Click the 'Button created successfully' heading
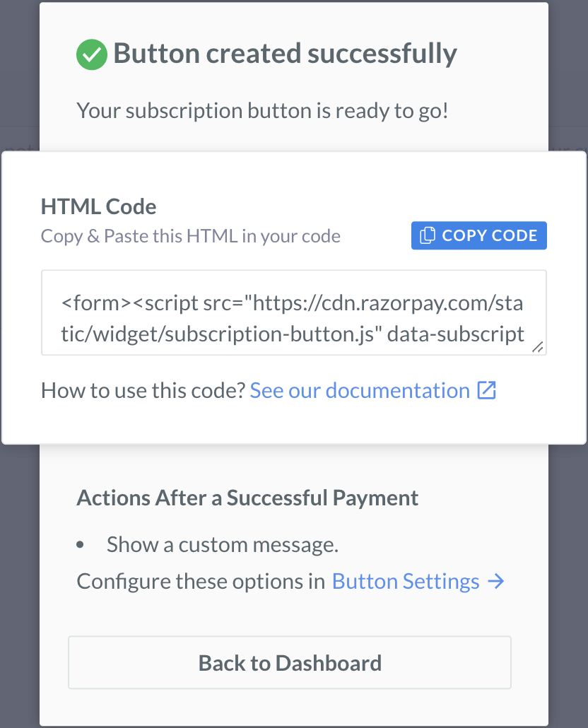Viewport: 588px width, 728px height. 285,54
